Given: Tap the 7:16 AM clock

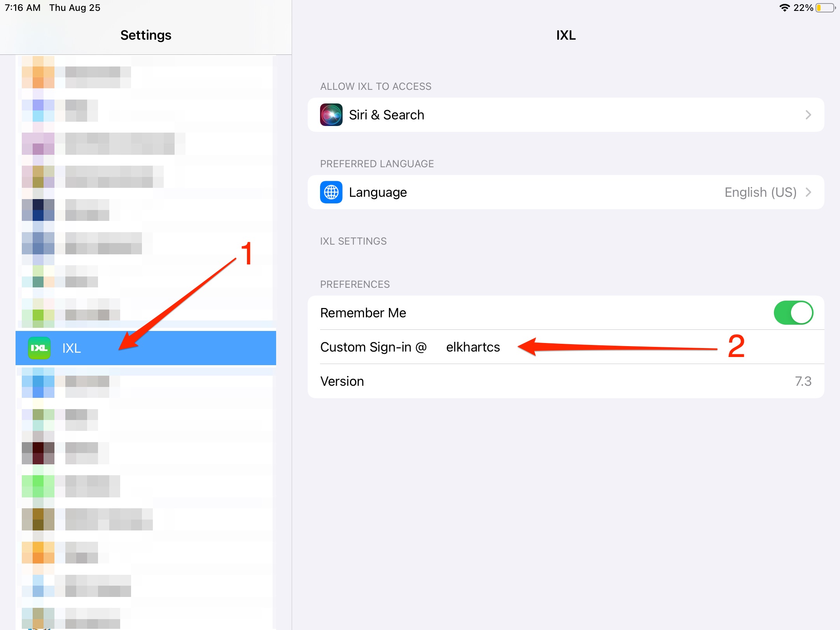Looking at the screenshot, I should [x=23, y=8].
